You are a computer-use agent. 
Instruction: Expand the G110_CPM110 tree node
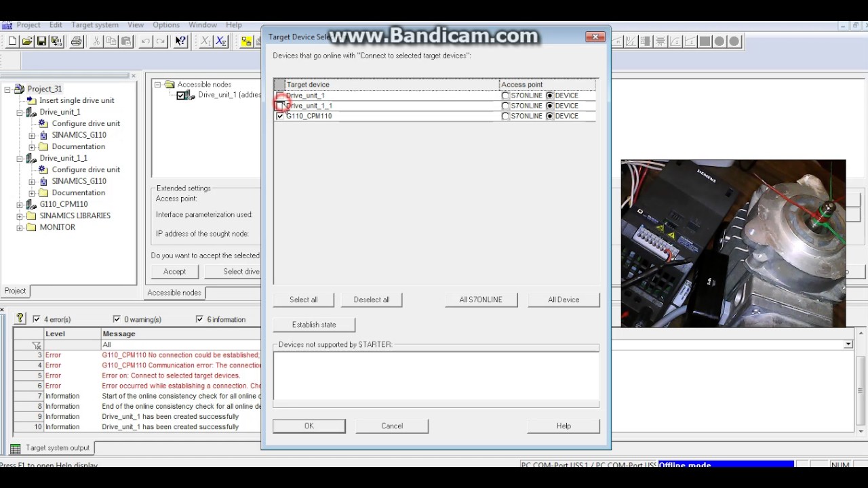tap(20, 204)
